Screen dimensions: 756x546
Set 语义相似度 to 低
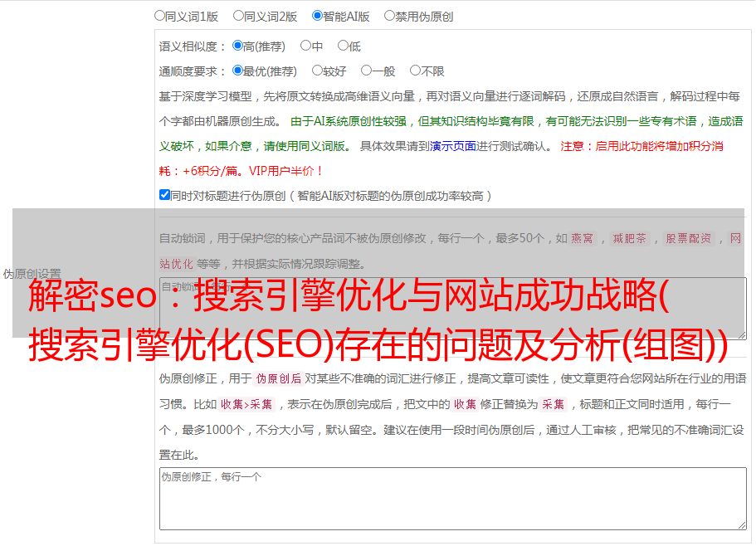click(343, 46)
